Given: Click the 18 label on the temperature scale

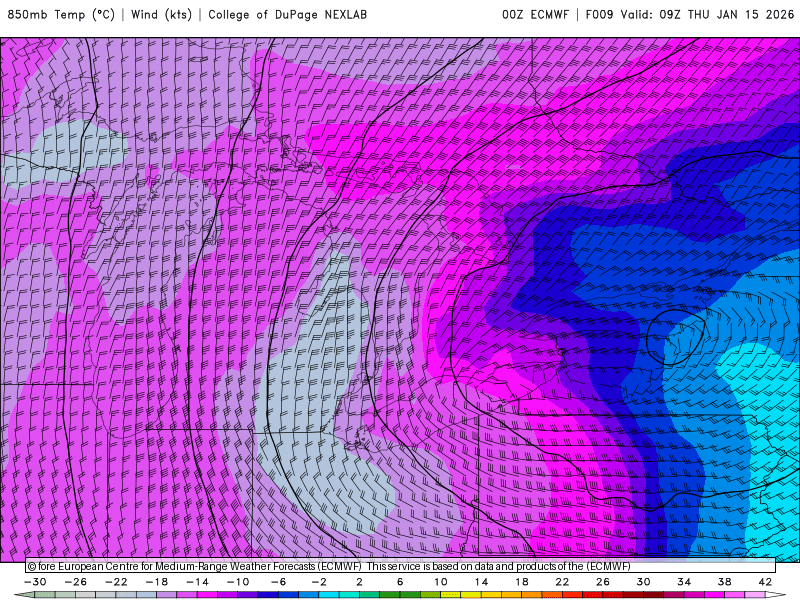Looking at the screenshot, I should point(521,582).
